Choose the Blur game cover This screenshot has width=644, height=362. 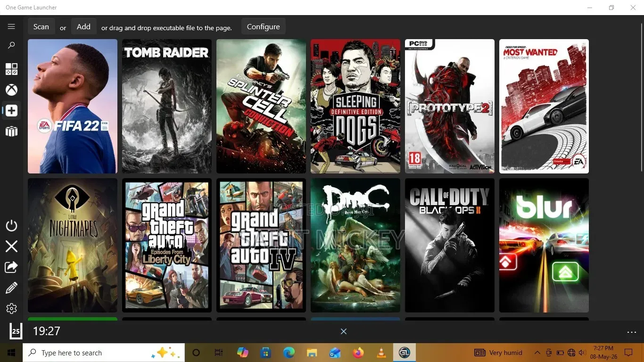coord(544,245)
